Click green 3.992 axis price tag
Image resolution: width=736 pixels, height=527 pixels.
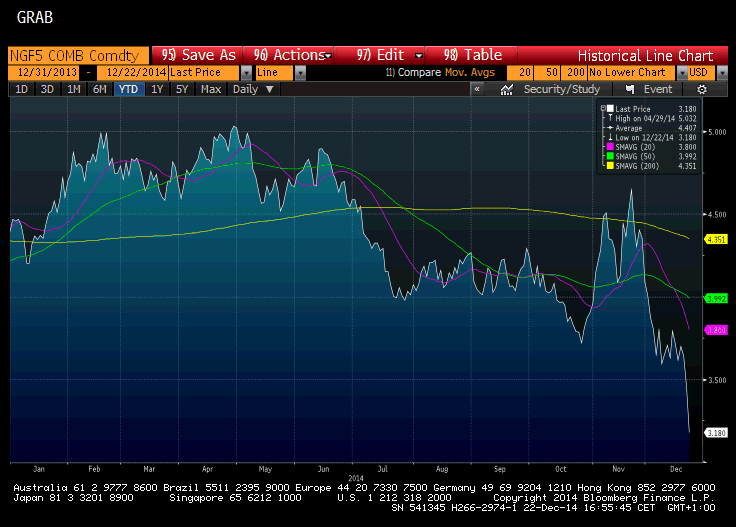coord(716,298)
